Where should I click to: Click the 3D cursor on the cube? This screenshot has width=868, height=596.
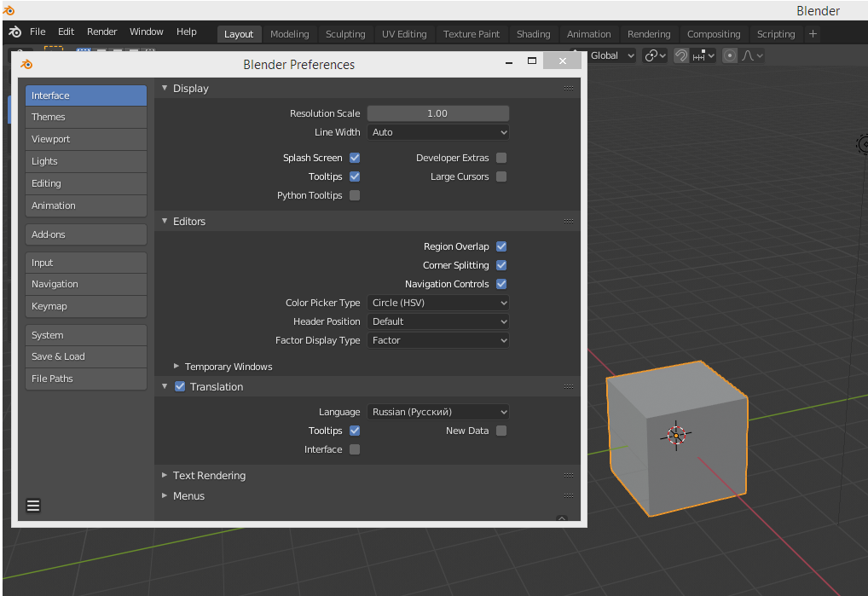pyautogui.click(x=676, y=436)
